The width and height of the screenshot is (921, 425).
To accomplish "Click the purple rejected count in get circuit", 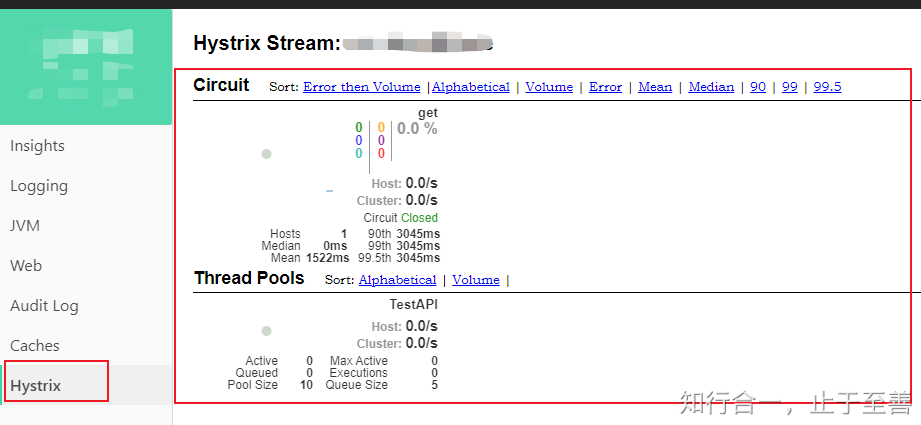I will click(x=381, y=140).
